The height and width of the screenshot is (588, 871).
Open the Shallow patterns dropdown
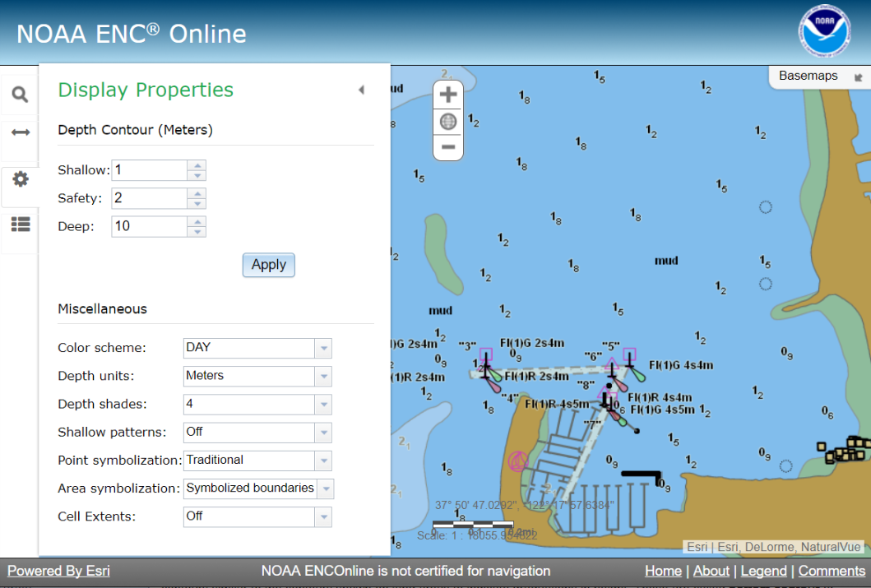323,433
